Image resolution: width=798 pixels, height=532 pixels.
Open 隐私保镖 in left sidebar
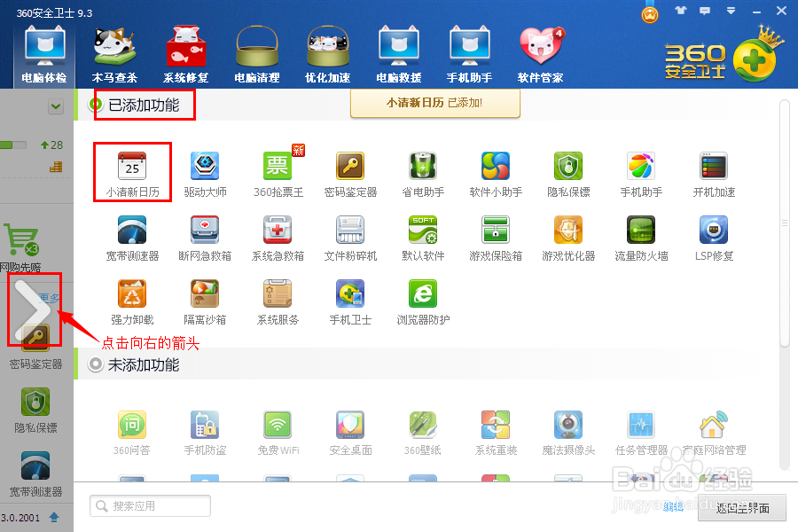(x=35, y=411)
